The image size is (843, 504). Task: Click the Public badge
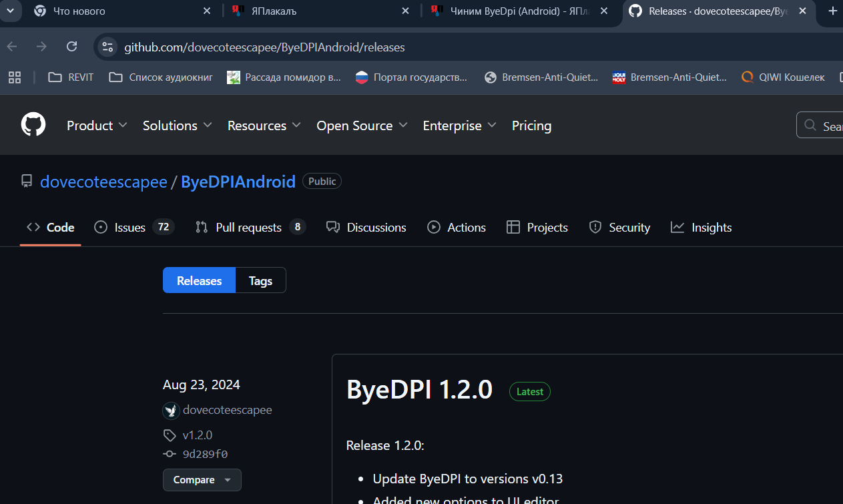click(322, 181)
